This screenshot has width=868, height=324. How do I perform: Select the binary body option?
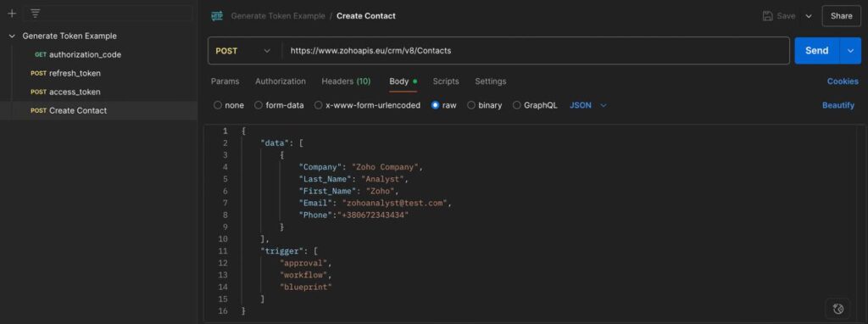coord(484,105)
